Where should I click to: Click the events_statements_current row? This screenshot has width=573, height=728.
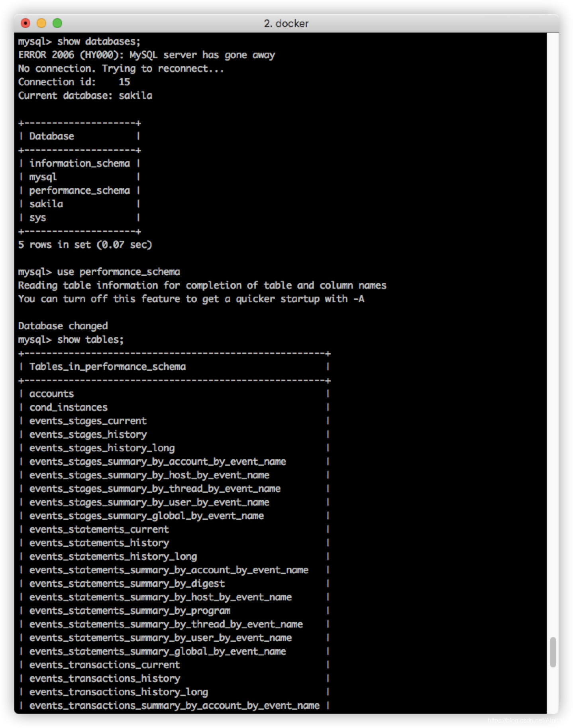175,529
